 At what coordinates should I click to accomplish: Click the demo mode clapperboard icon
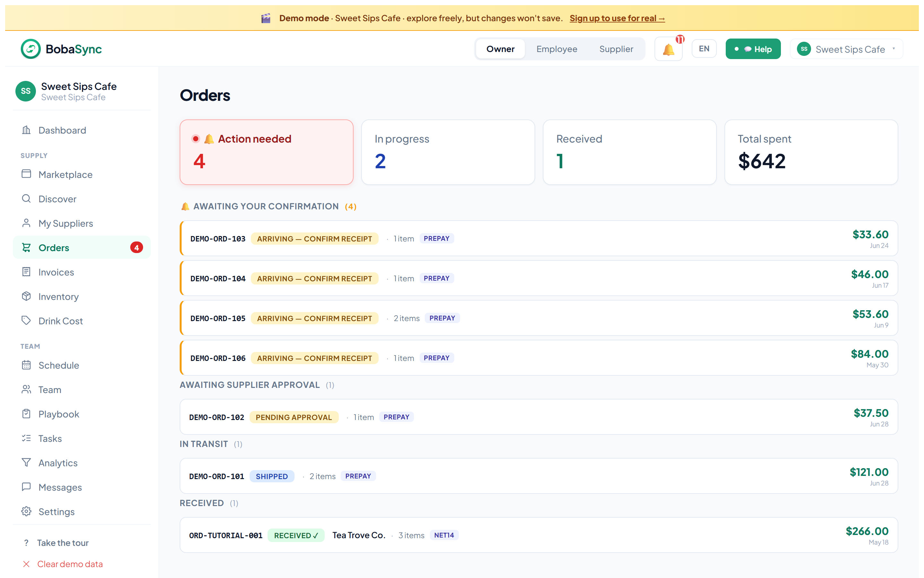[x=266, y=18]
